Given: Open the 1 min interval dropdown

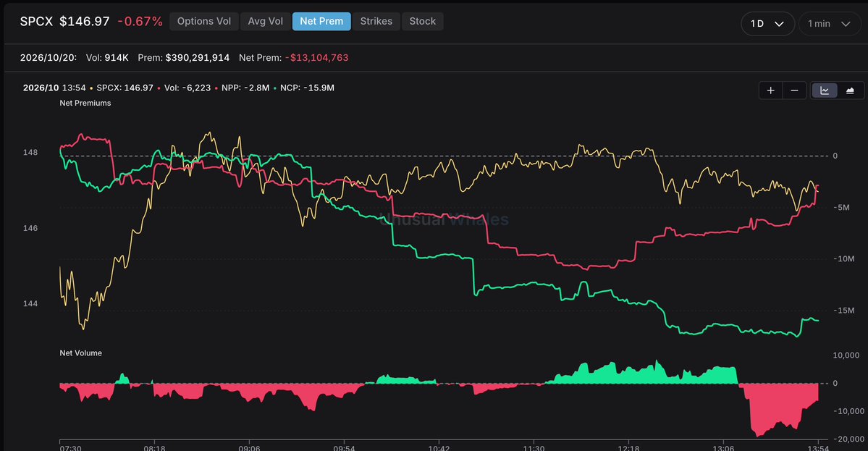Looking at the screenshot, I should pyautogui.click(x=829, y=24).
